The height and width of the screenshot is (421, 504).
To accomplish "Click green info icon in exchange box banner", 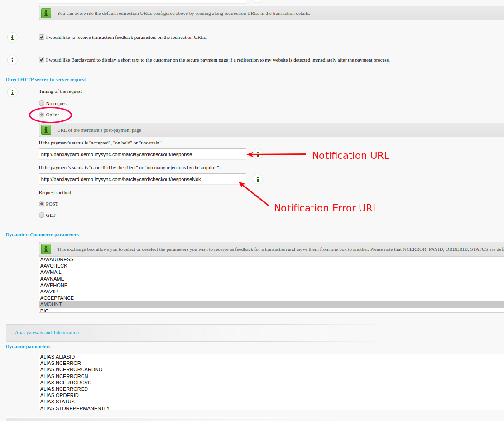I will [46, 249].
